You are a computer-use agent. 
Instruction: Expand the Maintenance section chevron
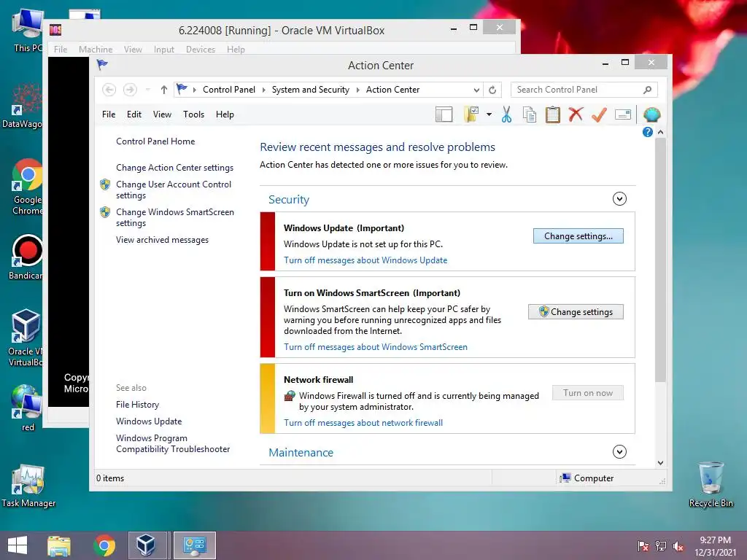[x=619, y=451]
